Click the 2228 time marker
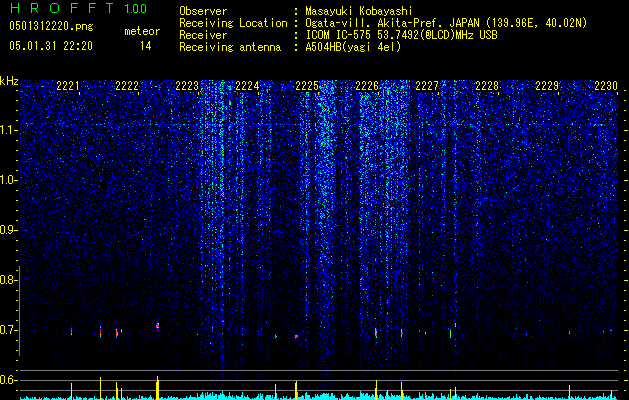Screen dimensions: 629x400 coord(487,85)
